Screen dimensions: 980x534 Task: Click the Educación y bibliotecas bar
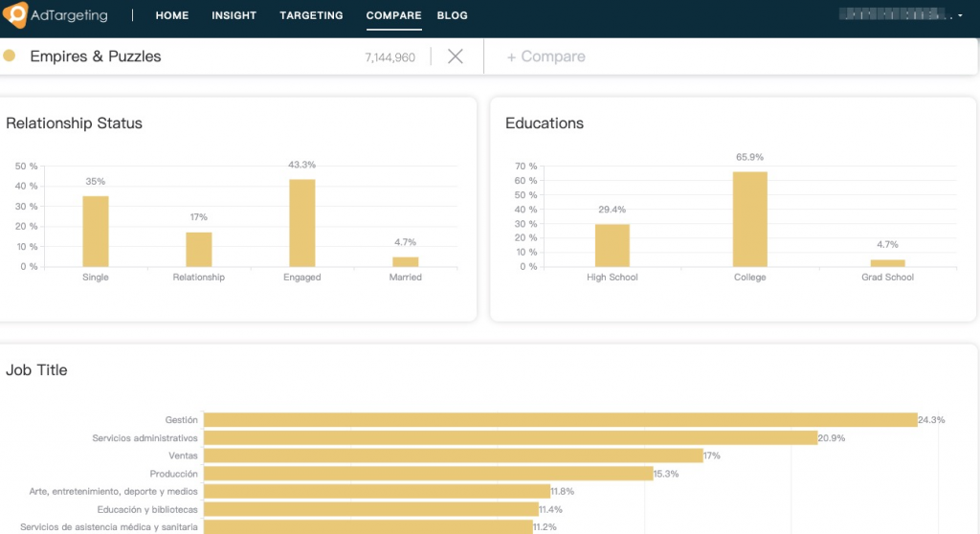[x=371, y=509]
